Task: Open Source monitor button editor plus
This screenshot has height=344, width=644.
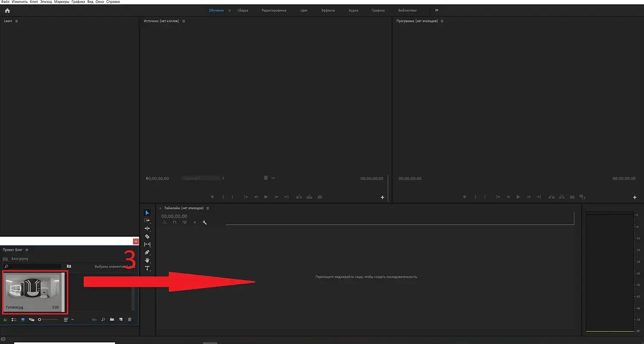Action: [382, 197]
